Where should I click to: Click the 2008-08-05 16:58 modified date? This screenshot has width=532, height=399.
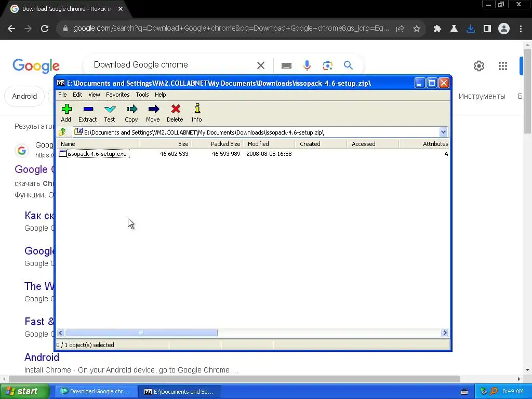[269, 154]
